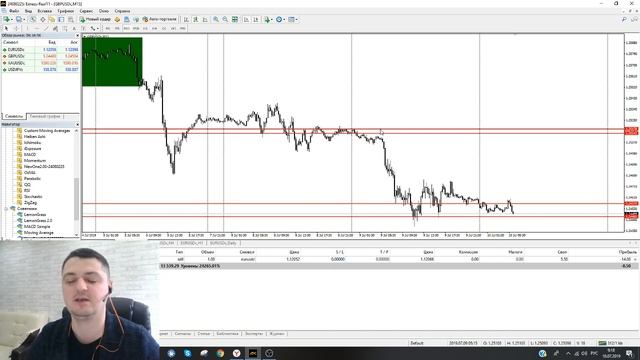Open the Журнал terminal tab
The height and width of the screenshot is (360, 640).
pos(276,334)
